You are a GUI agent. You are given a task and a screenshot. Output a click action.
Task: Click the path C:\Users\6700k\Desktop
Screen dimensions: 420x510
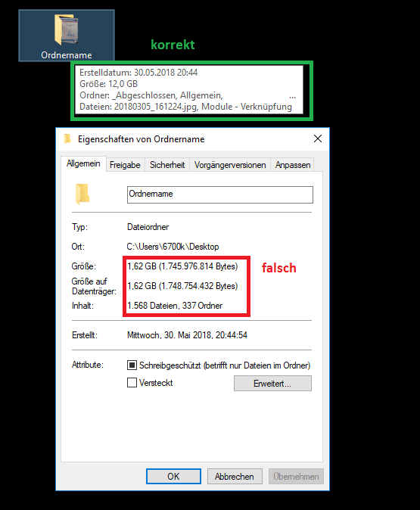coord(173,247)
